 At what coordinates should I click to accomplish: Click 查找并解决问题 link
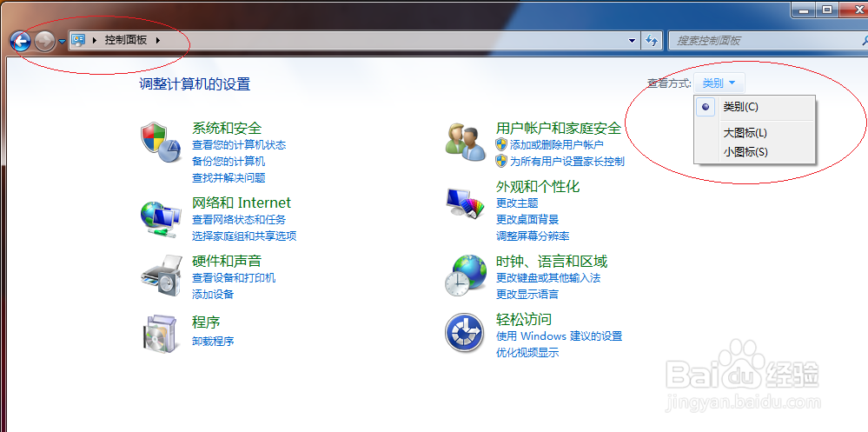228,178
